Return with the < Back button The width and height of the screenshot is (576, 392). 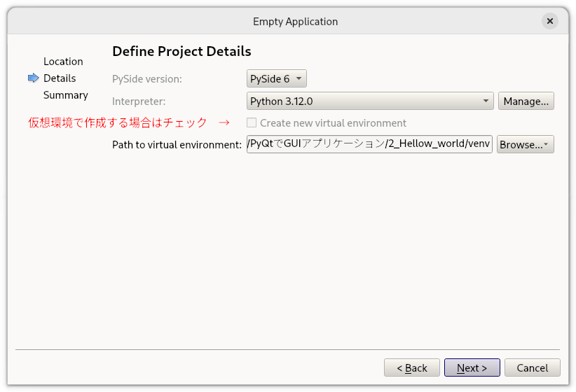click(x=412, y=367)
